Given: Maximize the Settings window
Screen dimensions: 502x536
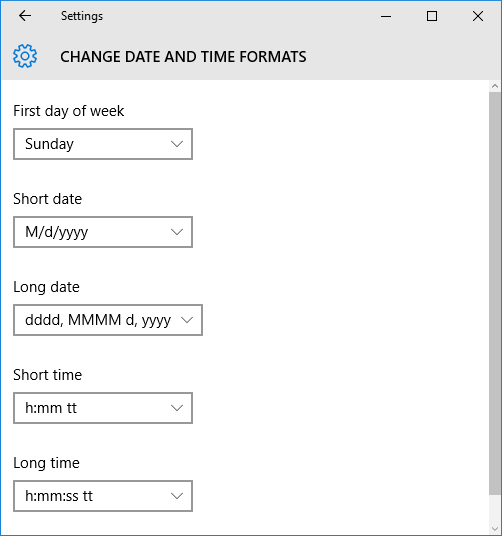Looking at the screenshot, I should pyautogui.click(x=432, y=16).
